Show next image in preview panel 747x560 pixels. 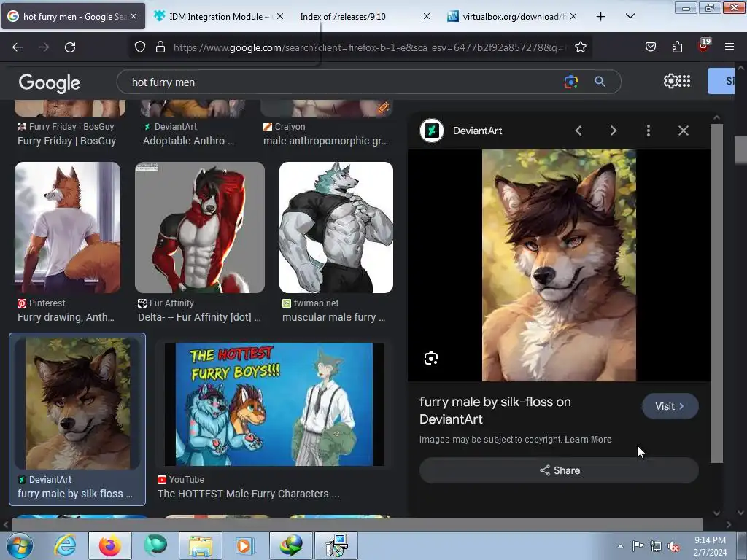click(613, 131)
